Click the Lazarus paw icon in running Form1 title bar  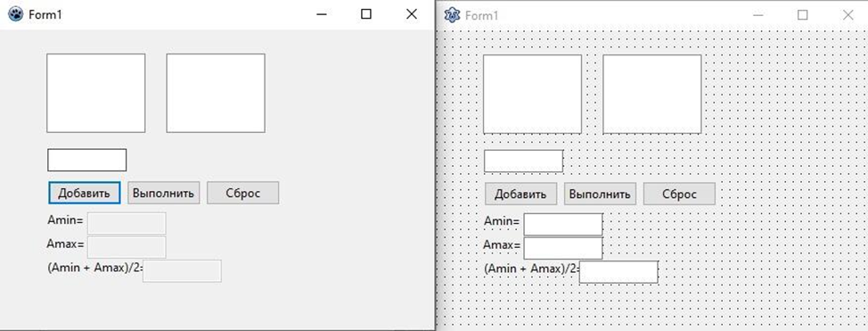pos(15,14)
